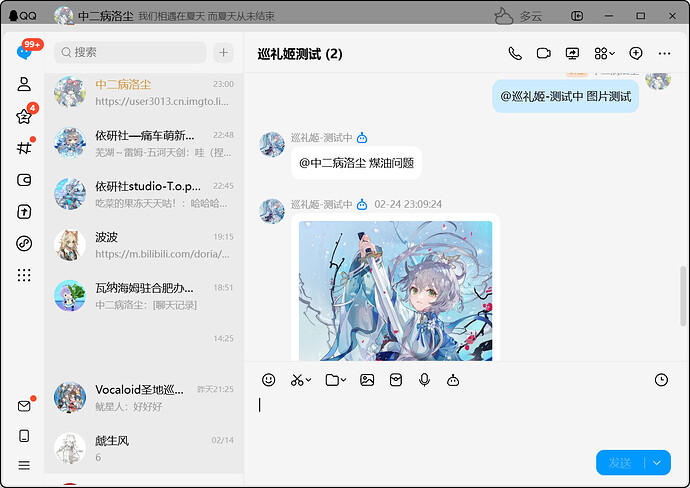Click the send file folder icon
690x488 pixels.
coord(332,380)
